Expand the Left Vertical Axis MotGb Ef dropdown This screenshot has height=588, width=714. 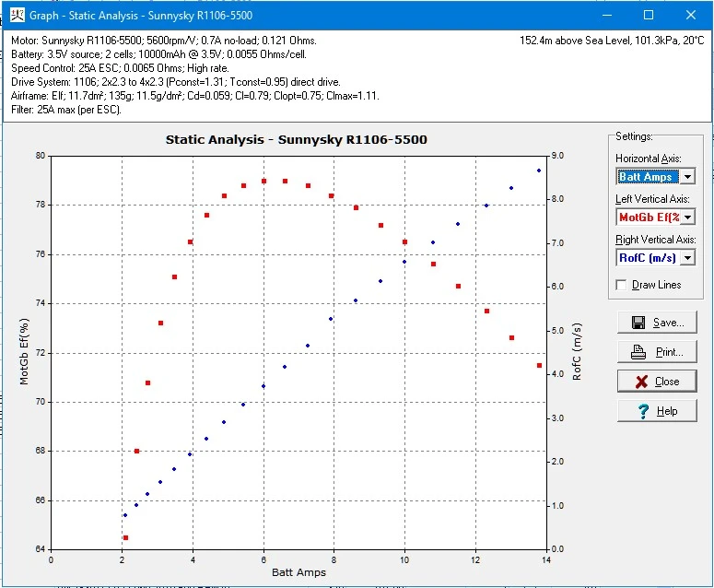(x=687, y=218)
